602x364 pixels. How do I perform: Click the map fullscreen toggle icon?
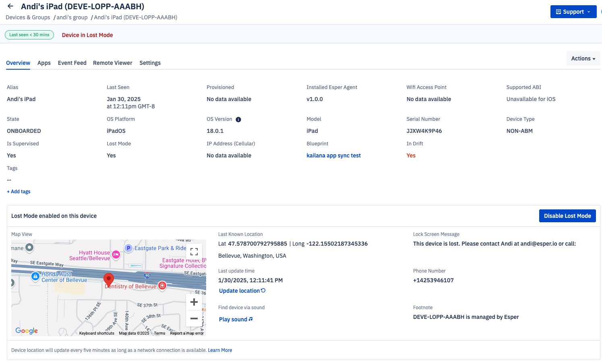point(194,252)
